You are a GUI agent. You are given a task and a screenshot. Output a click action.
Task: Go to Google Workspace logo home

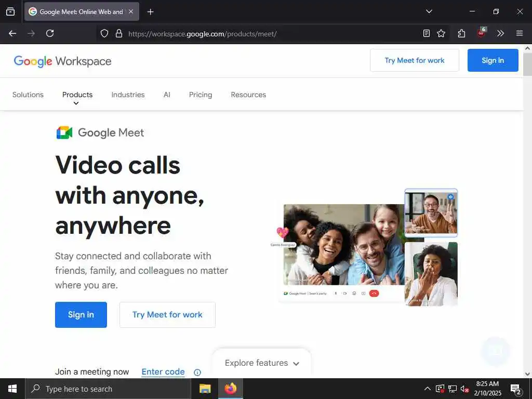pos(62,61)
